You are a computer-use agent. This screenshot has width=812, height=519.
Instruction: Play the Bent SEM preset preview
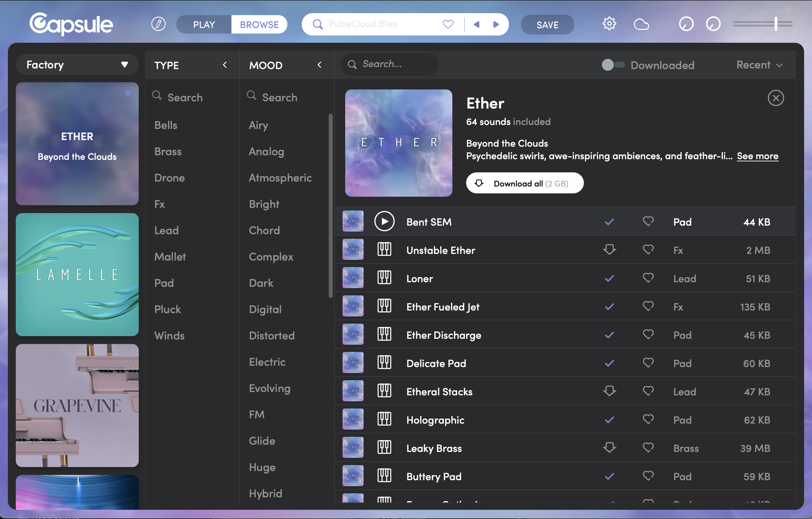coord(384,221)
